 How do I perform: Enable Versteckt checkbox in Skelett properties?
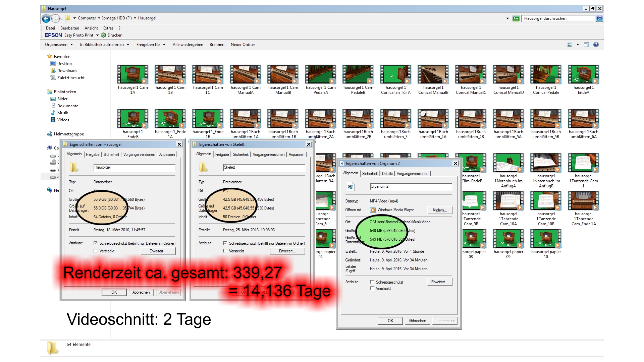(x=225, y=251)
